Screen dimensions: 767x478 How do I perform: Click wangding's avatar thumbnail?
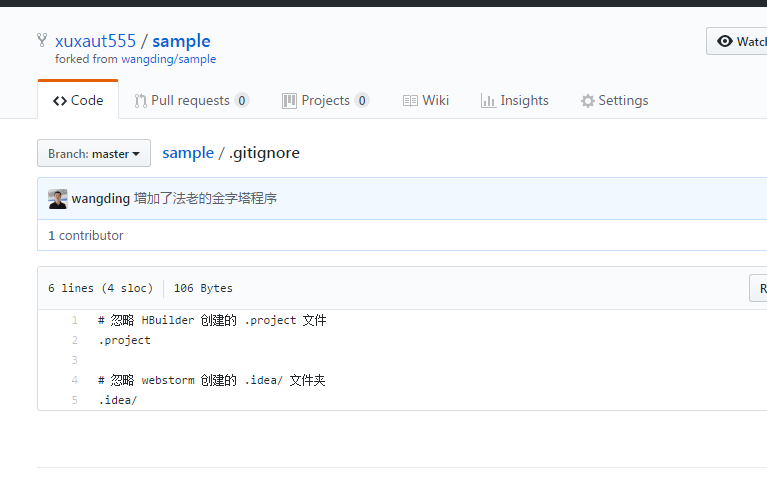[x=58, y=199]
